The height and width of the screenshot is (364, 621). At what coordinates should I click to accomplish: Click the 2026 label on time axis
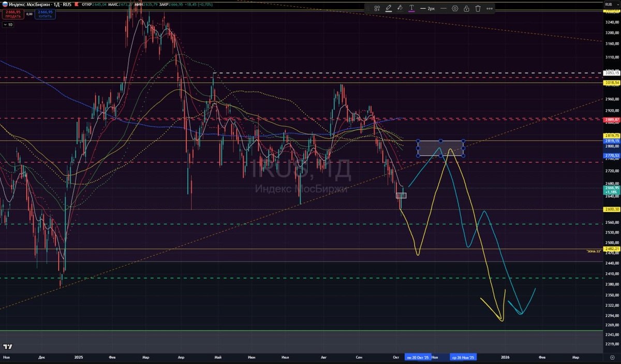[x=506, y=357]
